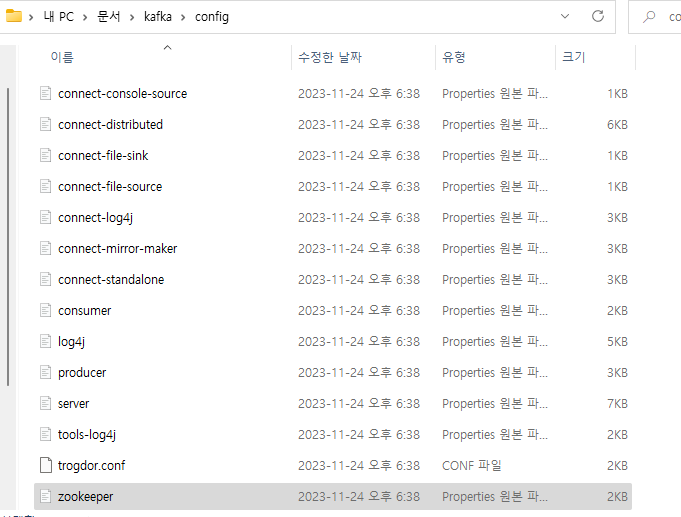
Task: Click the connect-file-source file icon
Action: point(46,186)
